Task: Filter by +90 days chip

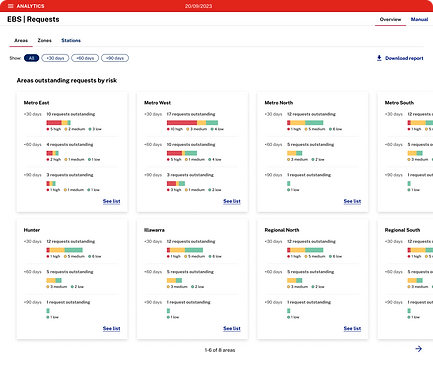Action: point(115,58)
